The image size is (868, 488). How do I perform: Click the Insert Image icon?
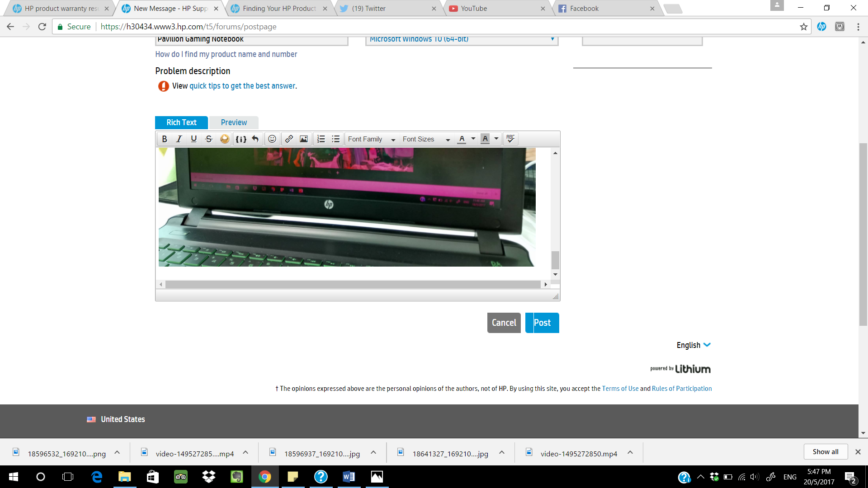tap(303, 139)
